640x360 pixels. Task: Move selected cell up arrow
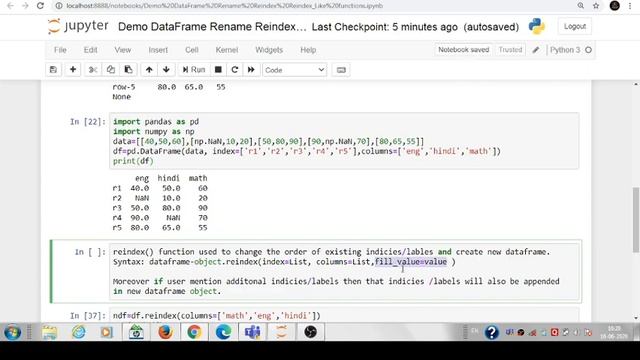tap(149, 70)
